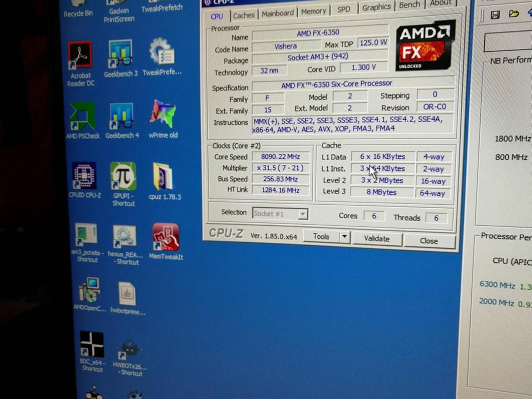Screen dimensions: 532x399
Task: Click the Cores count field
Action: tap(374, 216)
